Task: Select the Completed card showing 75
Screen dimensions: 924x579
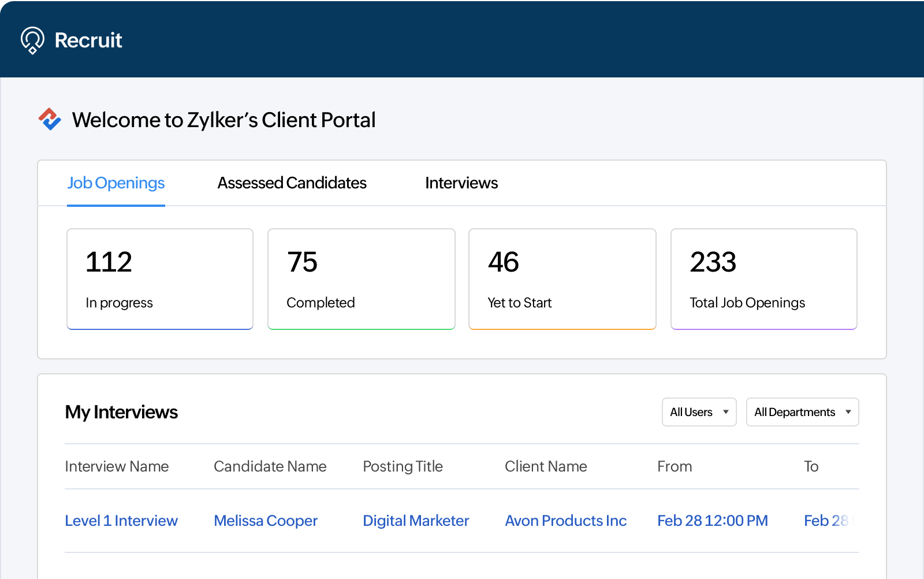Action: [x=361, y=279]
